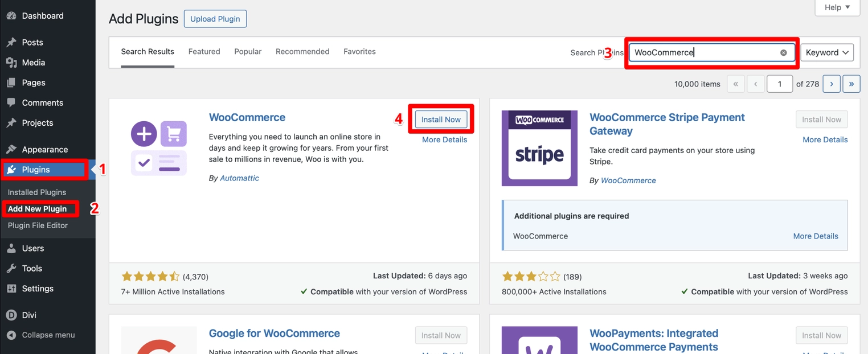Click the Appearance paintbrush icon

click(x=11, y=150)
